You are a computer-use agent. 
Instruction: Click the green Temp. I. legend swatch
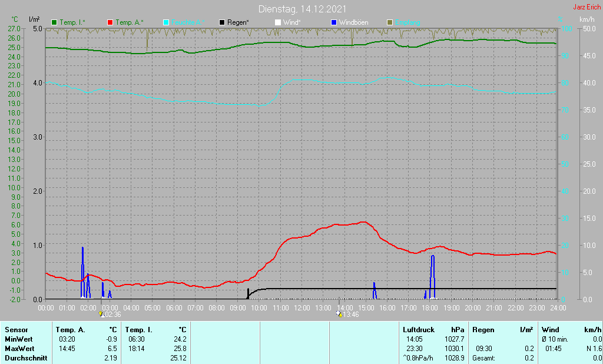54,23
